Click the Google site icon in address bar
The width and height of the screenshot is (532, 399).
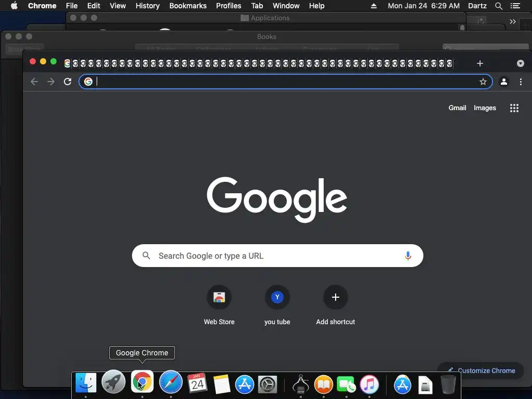[x=88, y=82]
